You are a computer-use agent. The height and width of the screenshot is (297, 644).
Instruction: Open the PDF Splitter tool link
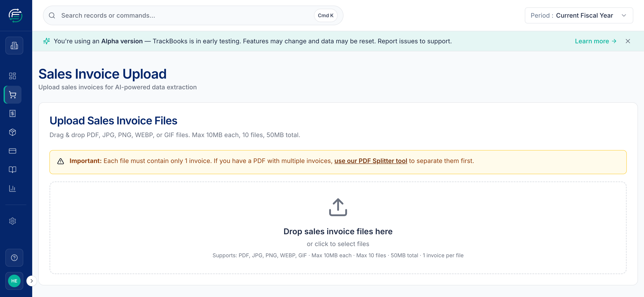tap(371, 161)
